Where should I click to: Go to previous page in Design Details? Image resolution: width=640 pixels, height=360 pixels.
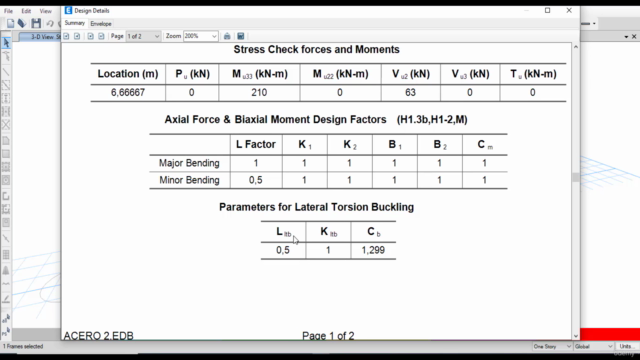(77, 36)
